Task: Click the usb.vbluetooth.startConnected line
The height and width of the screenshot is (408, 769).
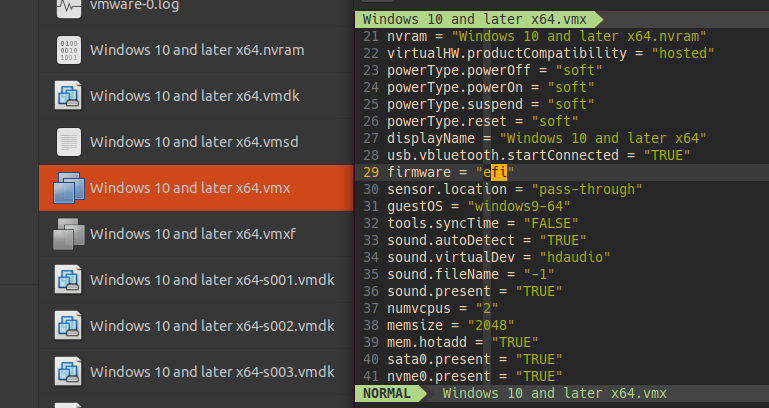Action: [538, 155]
